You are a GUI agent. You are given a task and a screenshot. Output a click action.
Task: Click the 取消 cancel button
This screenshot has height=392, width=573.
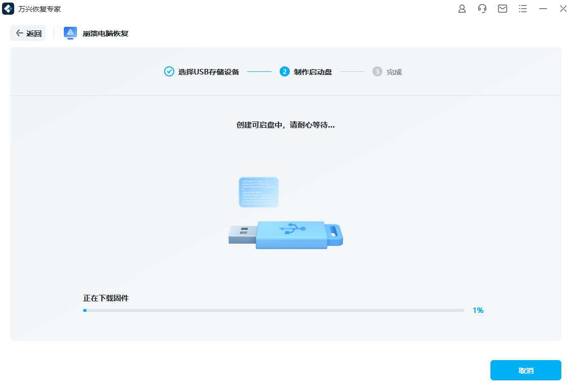click(x=525, y=370)
